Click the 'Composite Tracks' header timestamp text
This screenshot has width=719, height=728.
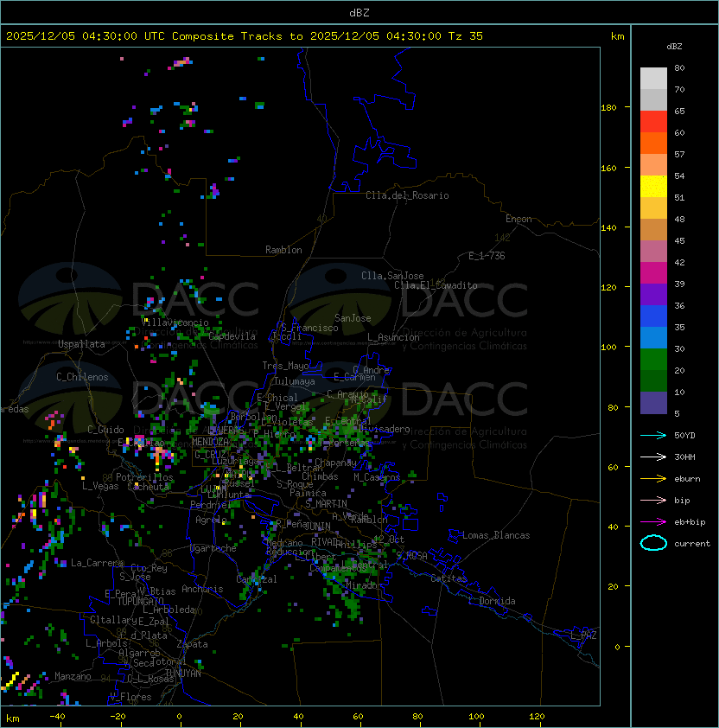[x=245, y=36]
